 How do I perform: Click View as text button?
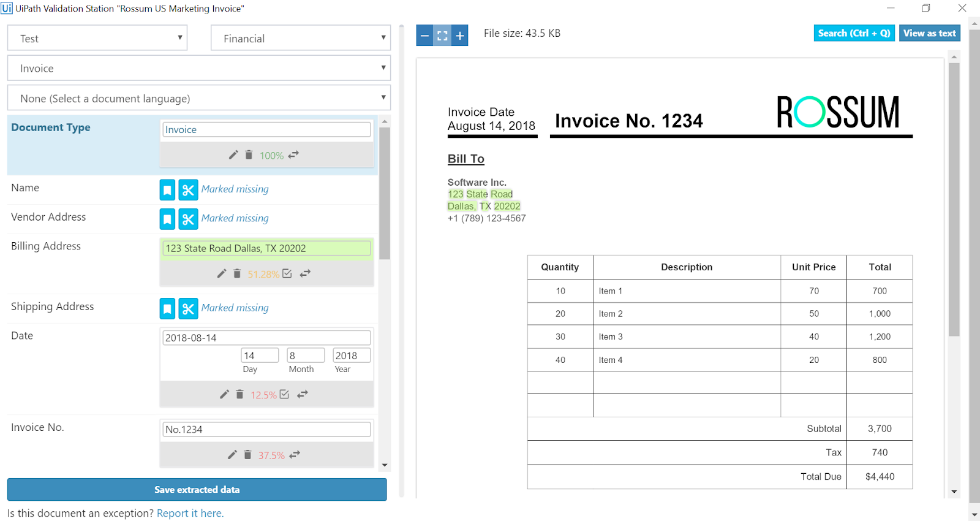(930, 33)
